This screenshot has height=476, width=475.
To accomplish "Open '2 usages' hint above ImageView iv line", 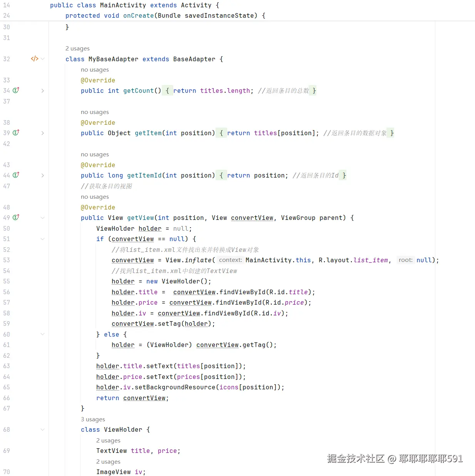I will [x=108, y=462].
